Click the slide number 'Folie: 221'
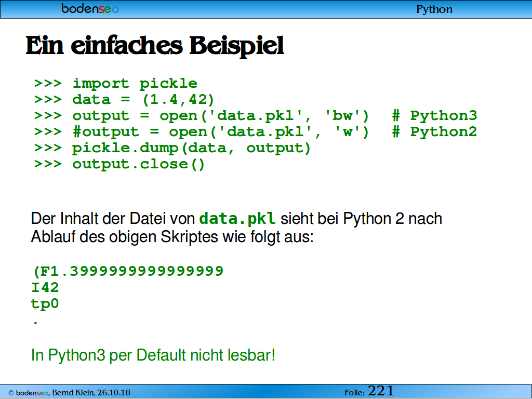The image size is (532, 399). tap(369, 392)
